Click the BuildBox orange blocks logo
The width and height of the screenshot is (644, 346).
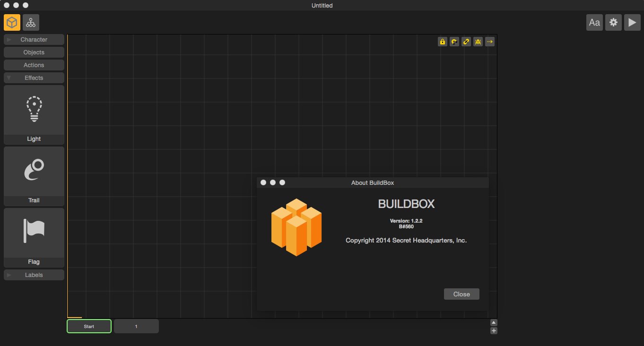point(296,227)
